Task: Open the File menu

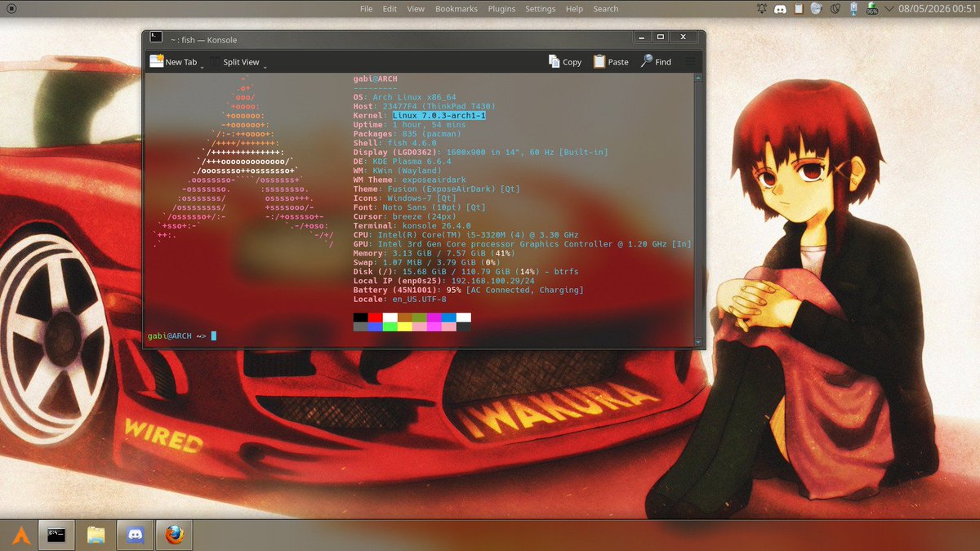Action: [x=367, y=9]
